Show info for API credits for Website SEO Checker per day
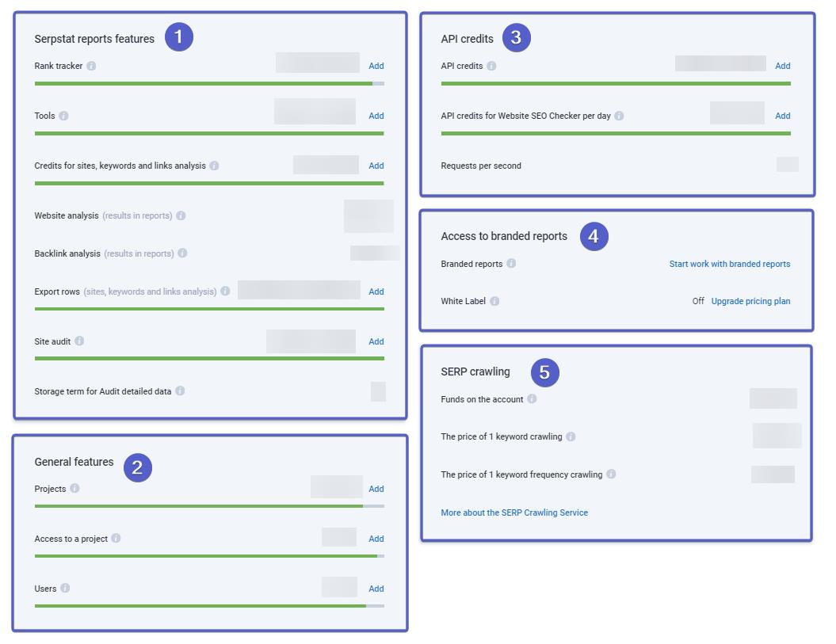Image resolution: width=836 pixels, height=644 pixels. point(619,116)
